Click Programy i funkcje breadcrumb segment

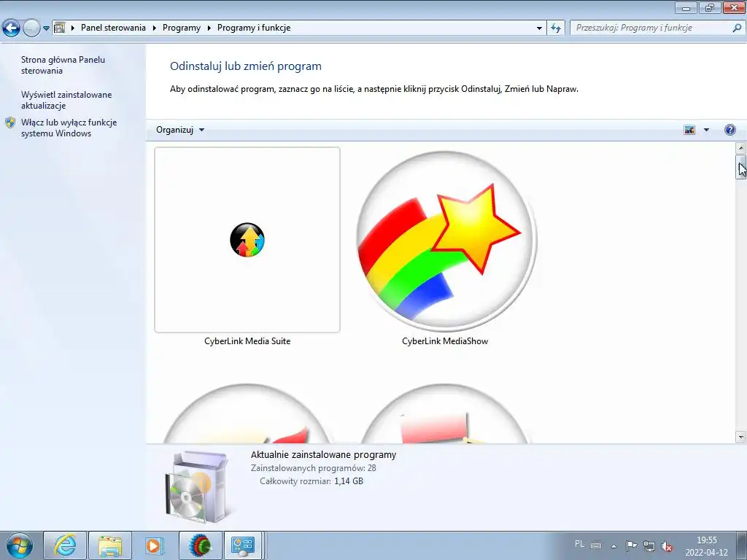click(254, 28)
